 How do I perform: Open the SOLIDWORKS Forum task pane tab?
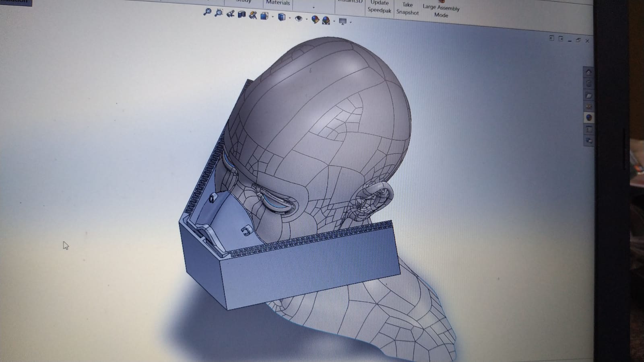589,140
